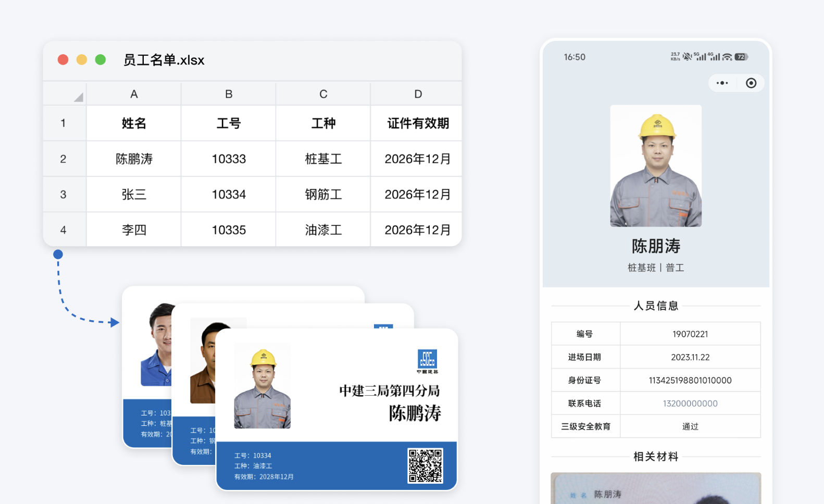Image resolution: width=824 pixels, height=504 pixels.
Task: Tap the worker portrait photo on phone
Action: 656,166
